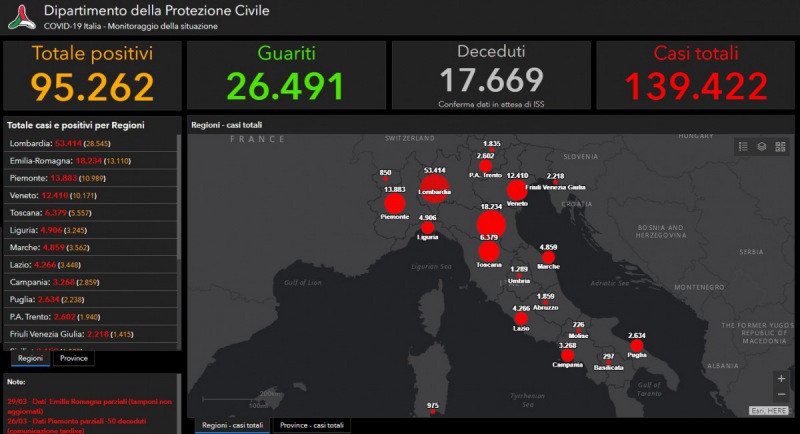Open the map legend list icon
The width and height of the screenshot is (800, 434).
[x=743, y=146]
